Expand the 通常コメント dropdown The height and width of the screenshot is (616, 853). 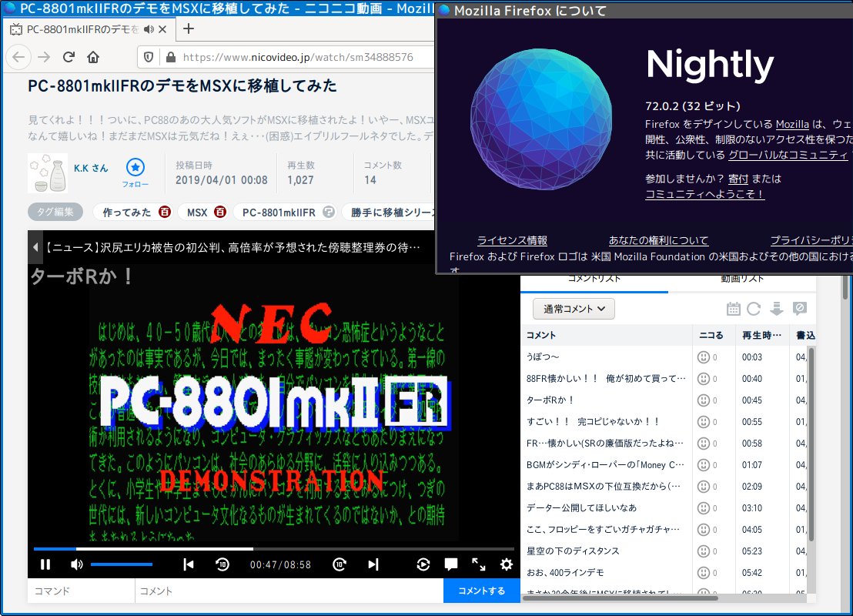tap(574, 309)
